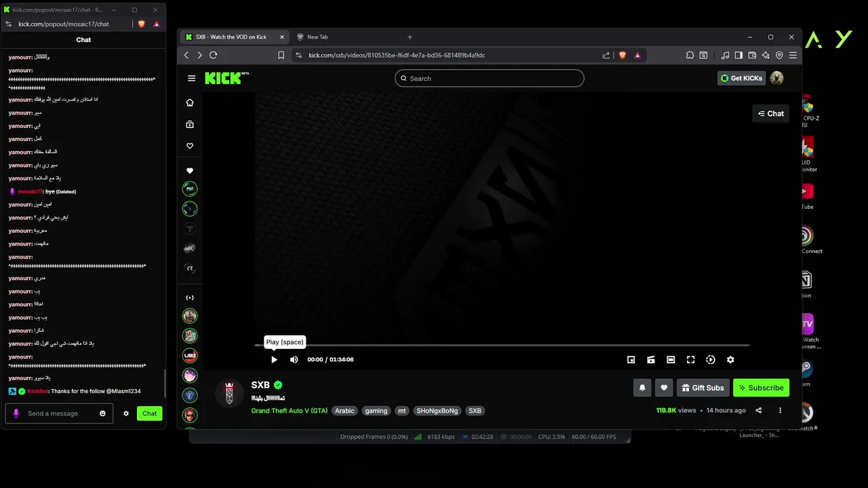Viewport: 868px width, 488px height.
Task: Open emoji picker in chat popout
Action: (x=103, y=413)
